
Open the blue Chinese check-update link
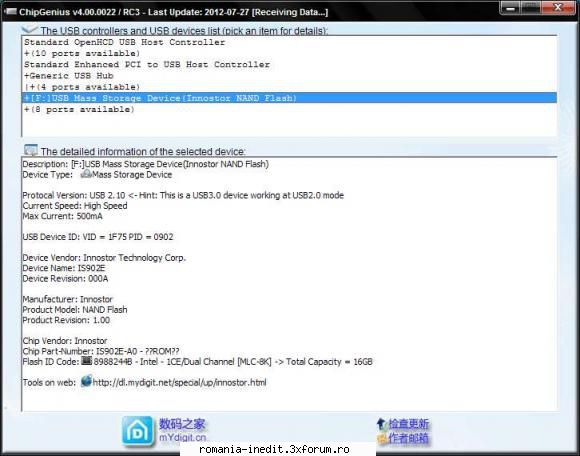(408, 424)
